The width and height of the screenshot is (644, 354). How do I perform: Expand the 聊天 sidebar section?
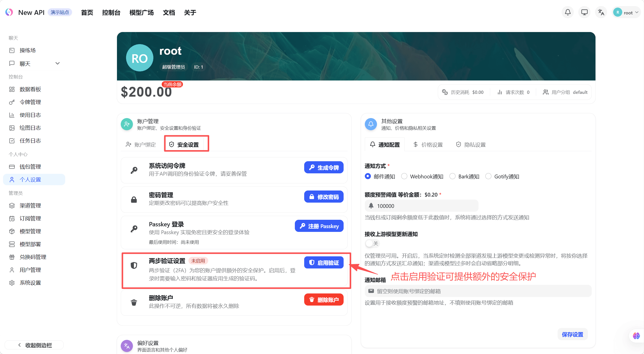click(57, 63)
